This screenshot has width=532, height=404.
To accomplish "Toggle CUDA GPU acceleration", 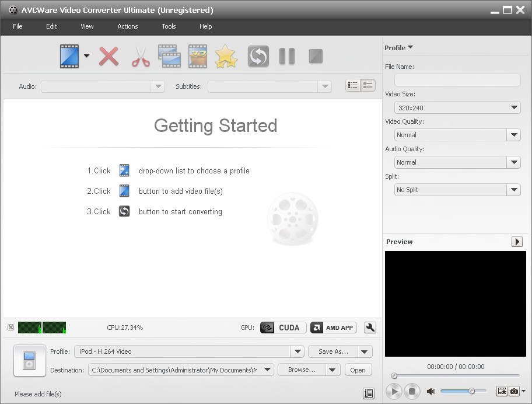I will pos(282,328).
